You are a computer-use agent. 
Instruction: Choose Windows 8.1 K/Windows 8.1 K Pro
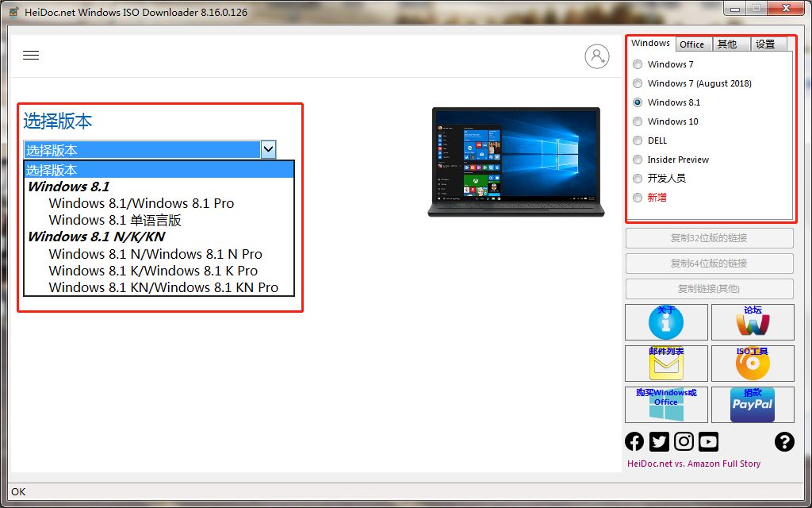[x=153, y=271]
